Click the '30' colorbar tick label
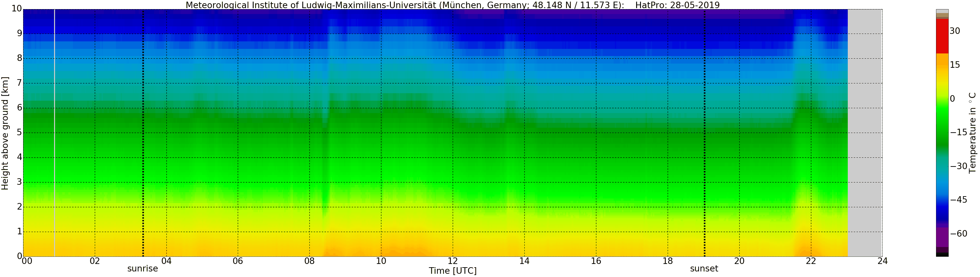980x277 pixels. point(955,31)
